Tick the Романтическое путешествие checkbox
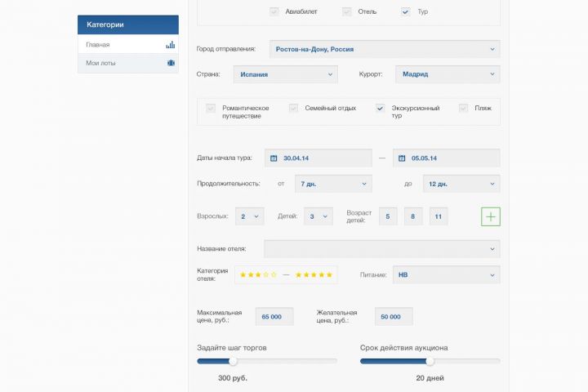This screenshot has width=588, height=392. coord(211,108)
